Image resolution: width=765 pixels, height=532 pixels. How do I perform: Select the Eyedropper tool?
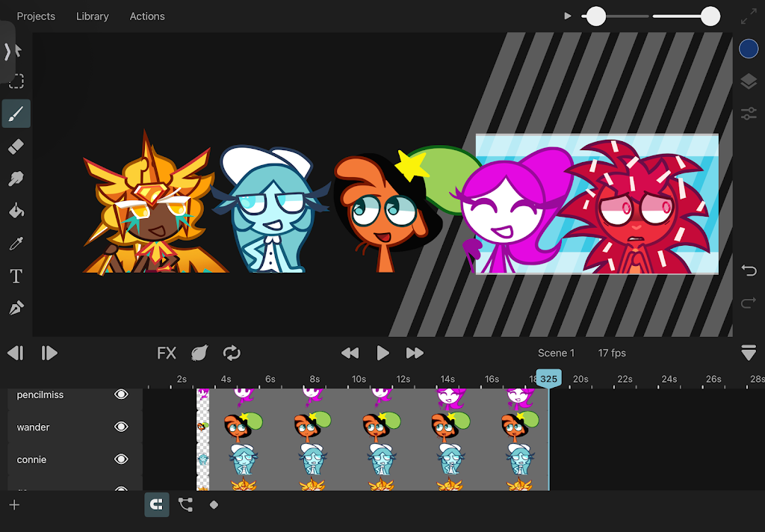click(16, 243)
